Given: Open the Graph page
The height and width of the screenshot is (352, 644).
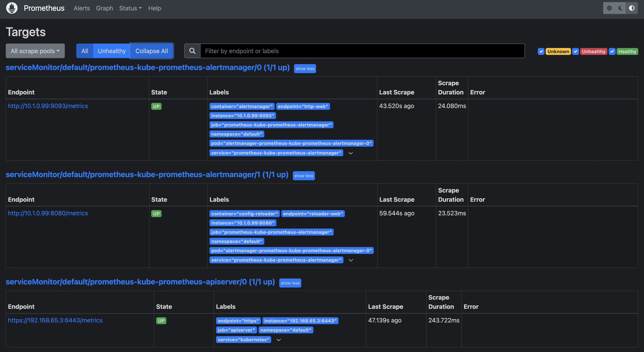Looking at the screenshot, I should pos(104,8).
